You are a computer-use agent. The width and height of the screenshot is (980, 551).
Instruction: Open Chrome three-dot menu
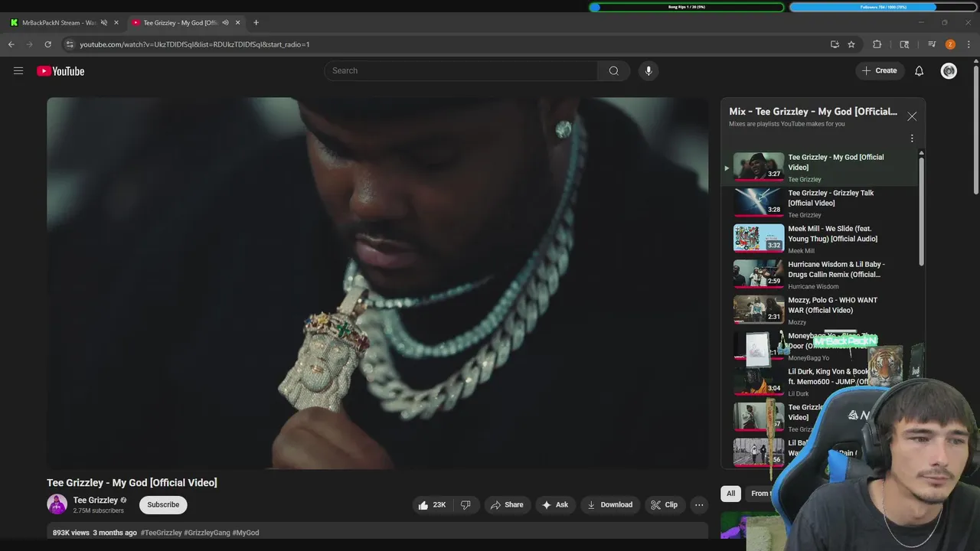(x=969, y=44)
